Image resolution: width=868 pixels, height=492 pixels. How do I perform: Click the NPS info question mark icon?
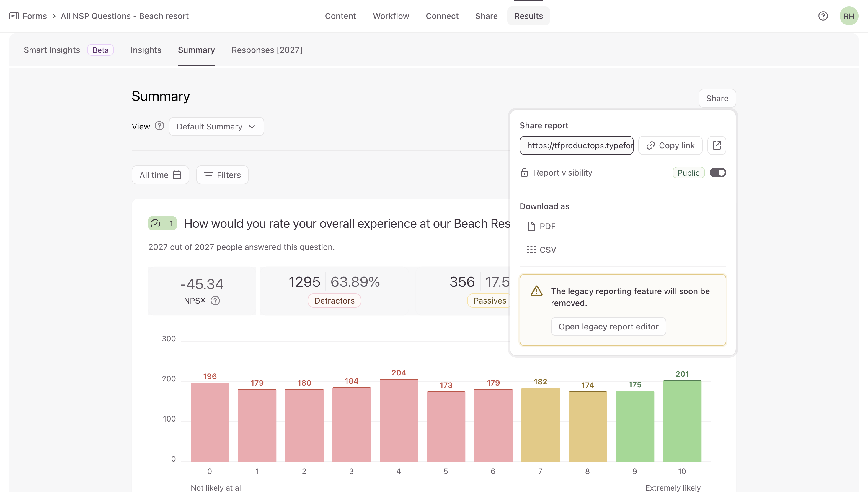(215, 300)
